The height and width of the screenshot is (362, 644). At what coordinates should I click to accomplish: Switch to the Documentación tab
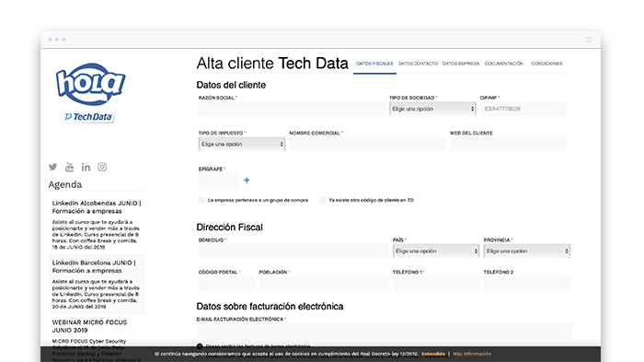[x=504, y=64]
